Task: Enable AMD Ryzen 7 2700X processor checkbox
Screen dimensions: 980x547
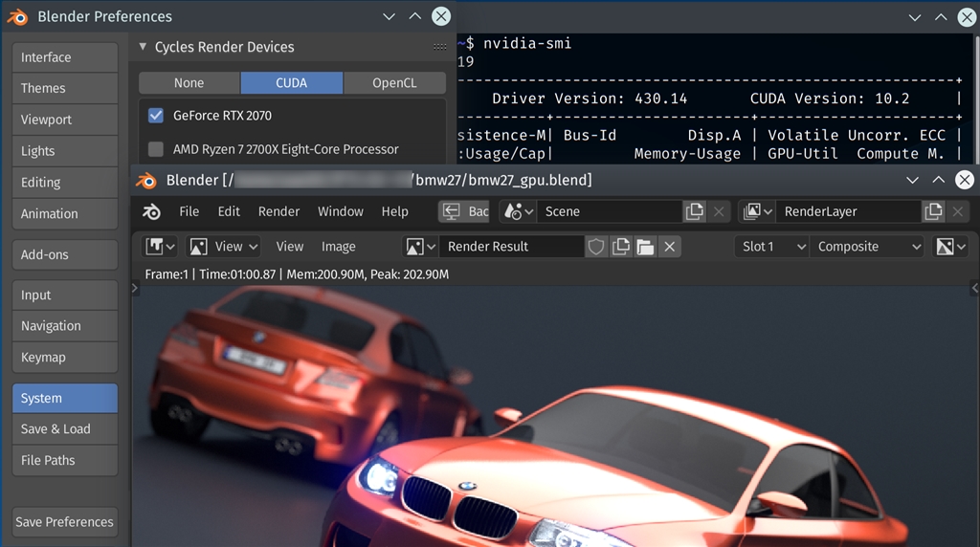Action: [x=156, y=149]
